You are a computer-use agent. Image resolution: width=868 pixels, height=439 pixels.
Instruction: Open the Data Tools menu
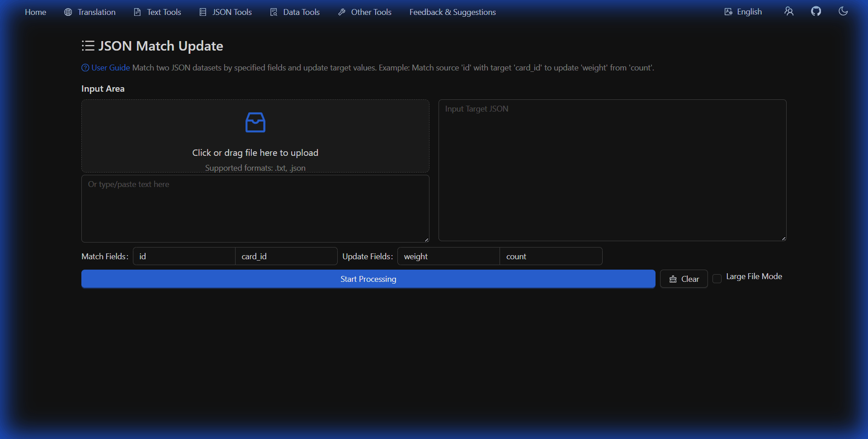[295, 12]
